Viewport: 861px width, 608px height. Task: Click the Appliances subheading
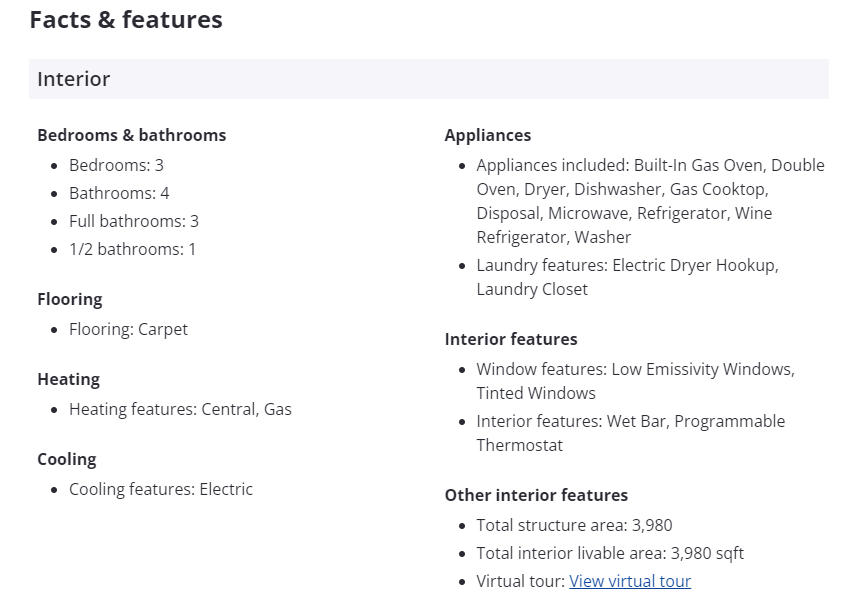pyautogui.click(x=488, y=135)
